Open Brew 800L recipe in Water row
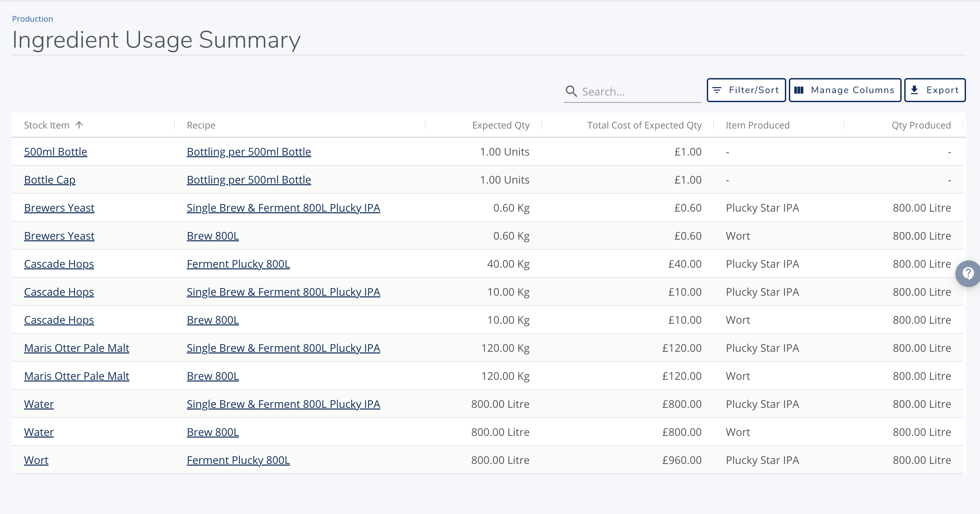 (213, 432)
